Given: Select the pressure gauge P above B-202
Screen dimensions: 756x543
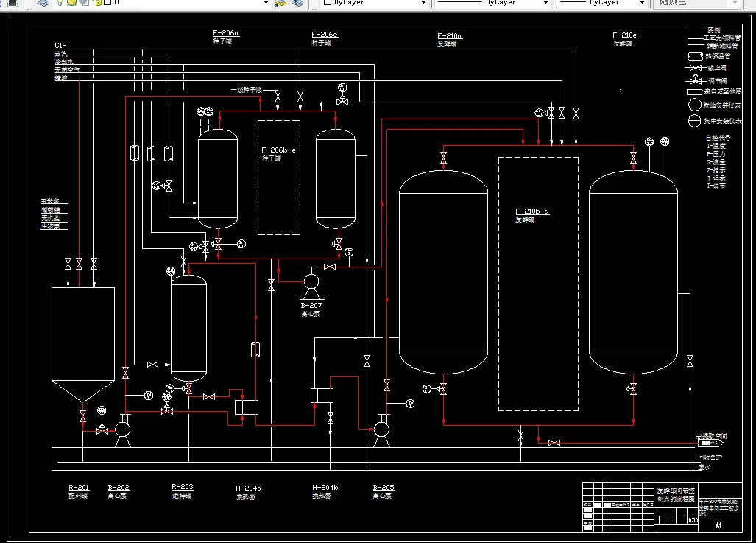Looking at the screenshot, I should click(149, 396).
